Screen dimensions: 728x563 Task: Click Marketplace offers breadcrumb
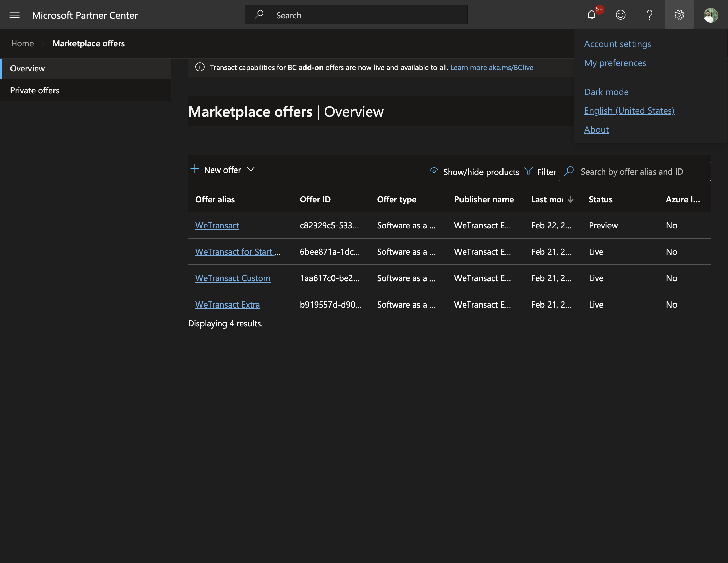pyautogui.click(x=88, y=43)
